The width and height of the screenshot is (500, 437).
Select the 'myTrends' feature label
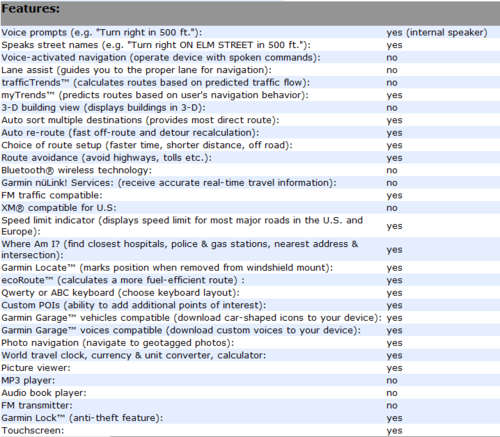[x=155, y=95]
